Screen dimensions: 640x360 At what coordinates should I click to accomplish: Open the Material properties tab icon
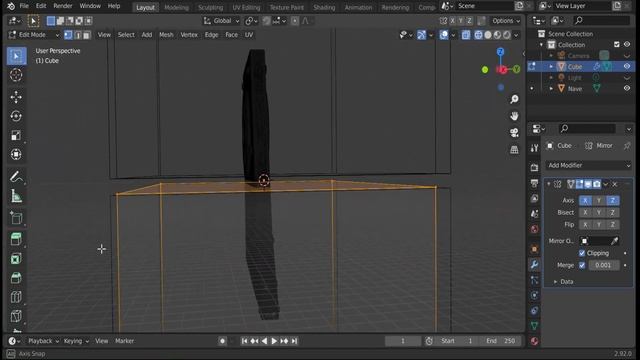click(x=534, y=341)
